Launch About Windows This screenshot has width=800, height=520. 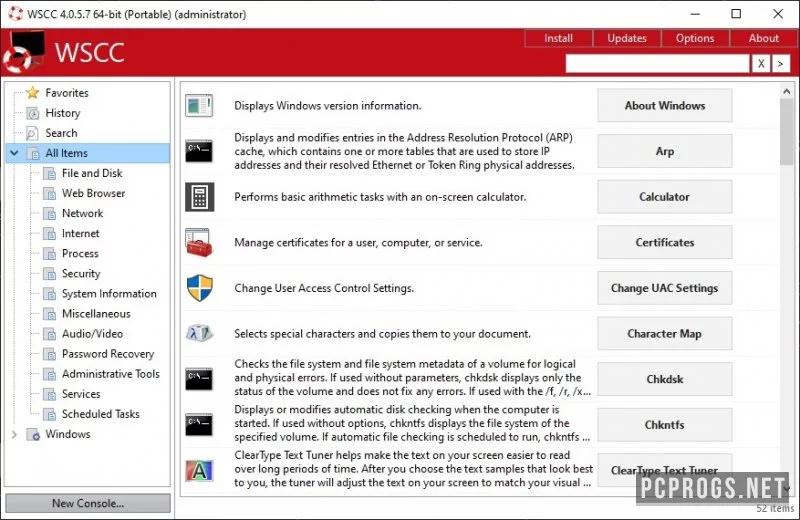pyautogui.click(x=665, y=106)
